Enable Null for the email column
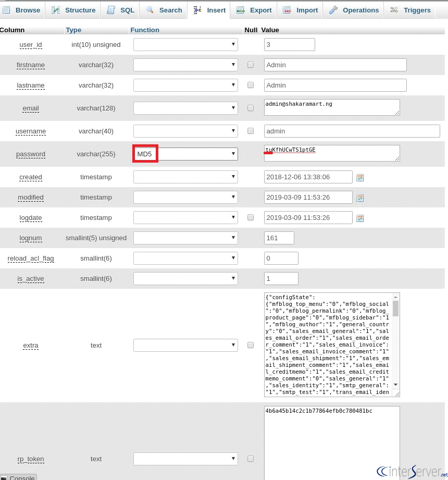448x480 pixels. (x=251, y=108)
